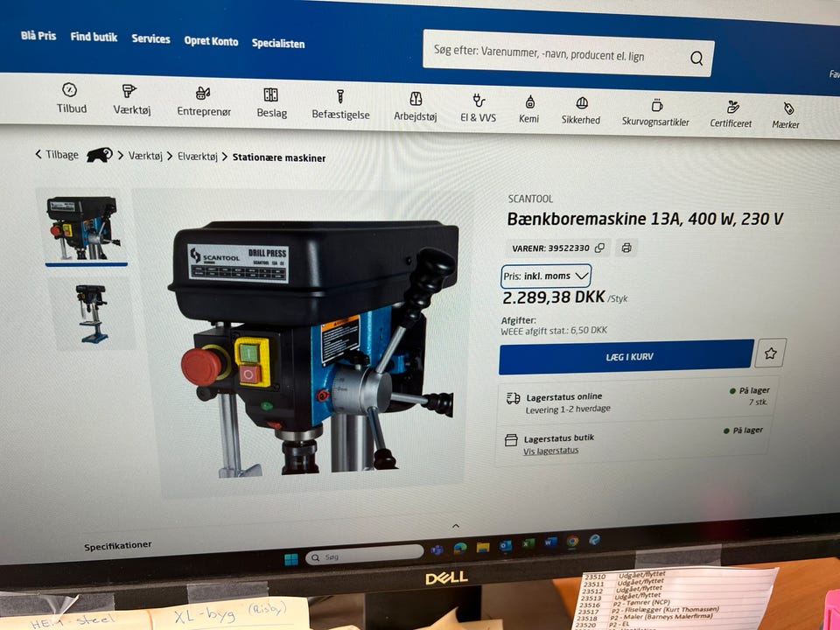Open Microsoft Edge from taskbar
Viewport: 840px width, 630px height.
(460, 548)
